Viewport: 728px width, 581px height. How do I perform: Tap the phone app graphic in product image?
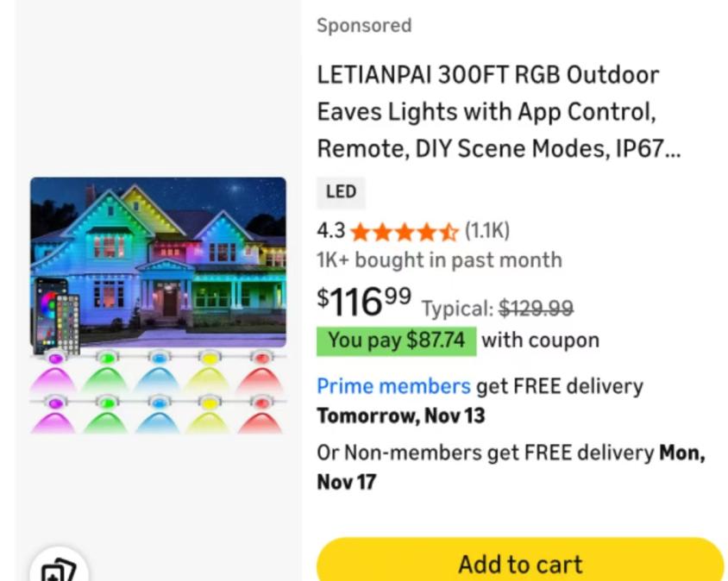pyautogui.click(x=49, y=312)
